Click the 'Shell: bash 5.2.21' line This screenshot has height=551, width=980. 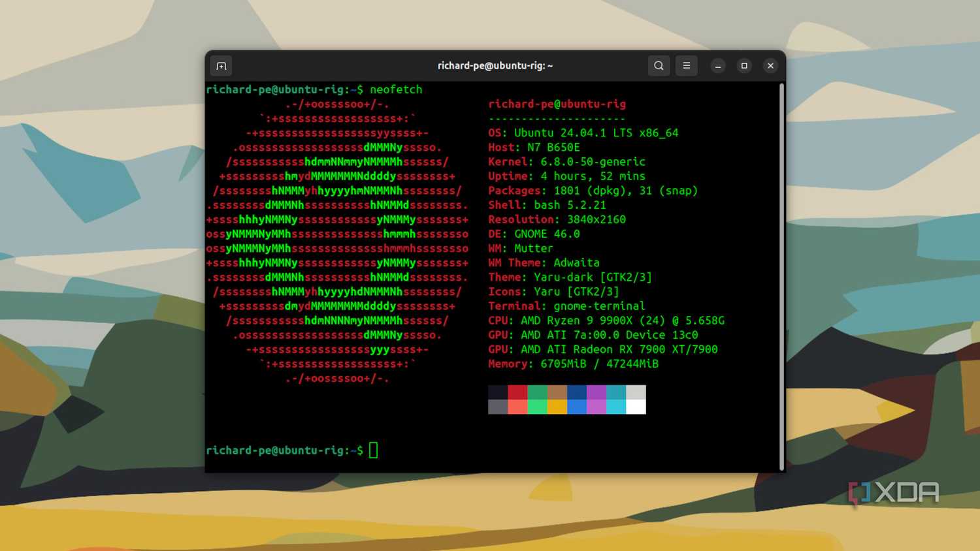coord(547,205)
